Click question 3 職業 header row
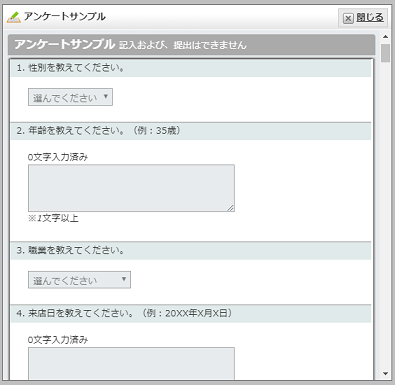 [191, 251]
